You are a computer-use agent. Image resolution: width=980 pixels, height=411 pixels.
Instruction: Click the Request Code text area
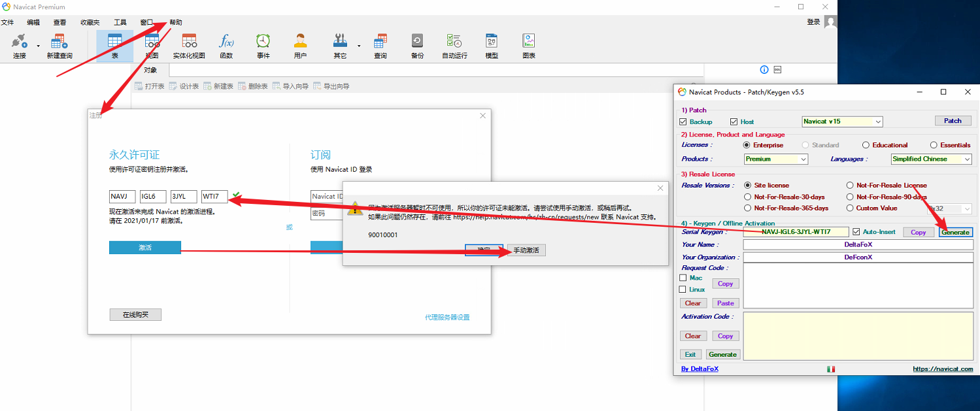click(858, 286)
